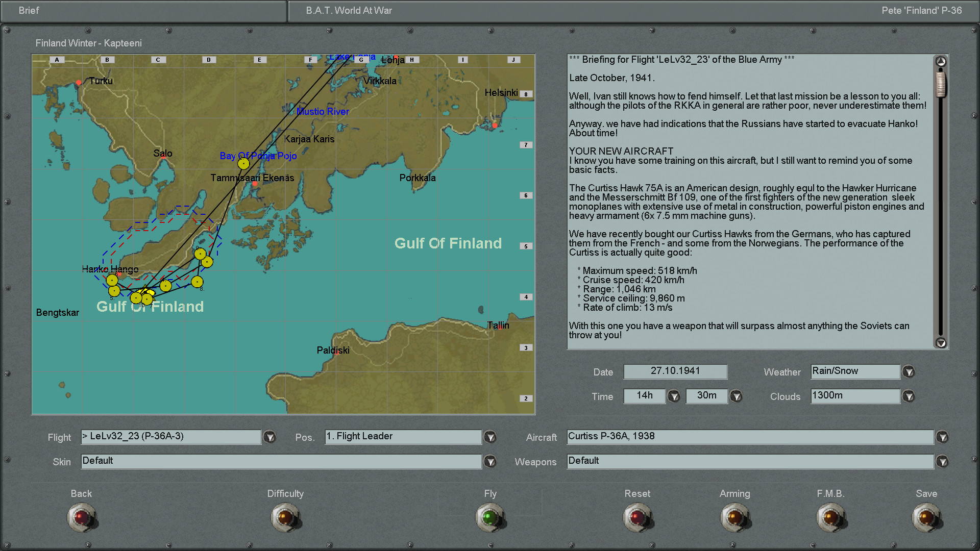Open the F.M.B. mission builder knob
This screenshot has height=551, width=980.
830,517
